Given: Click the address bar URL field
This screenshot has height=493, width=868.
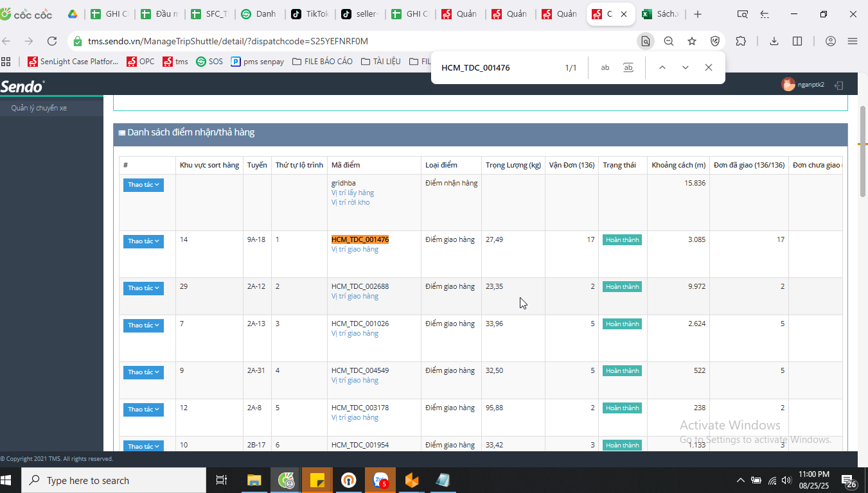Looking at the screenshot, I should coord(353,41).
